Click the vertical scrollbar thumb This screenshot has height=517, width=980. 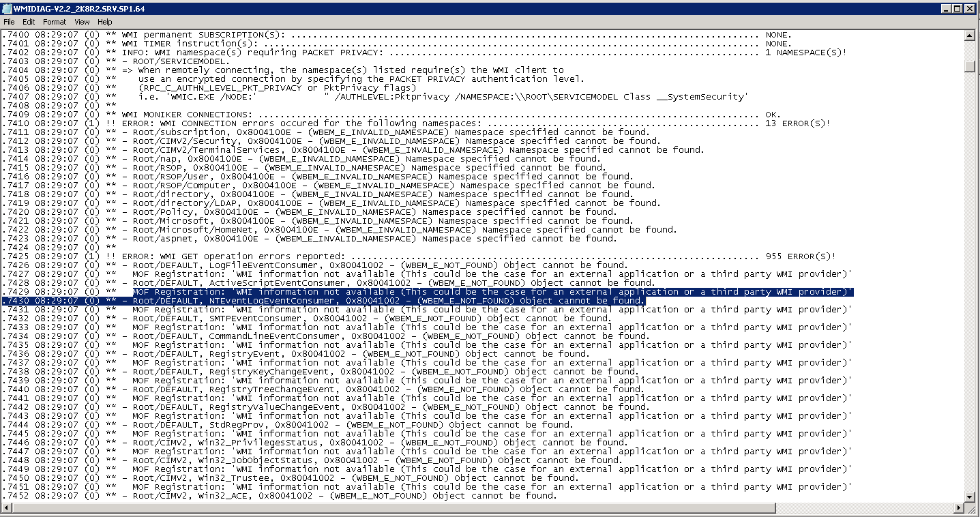tap(970, 65)
